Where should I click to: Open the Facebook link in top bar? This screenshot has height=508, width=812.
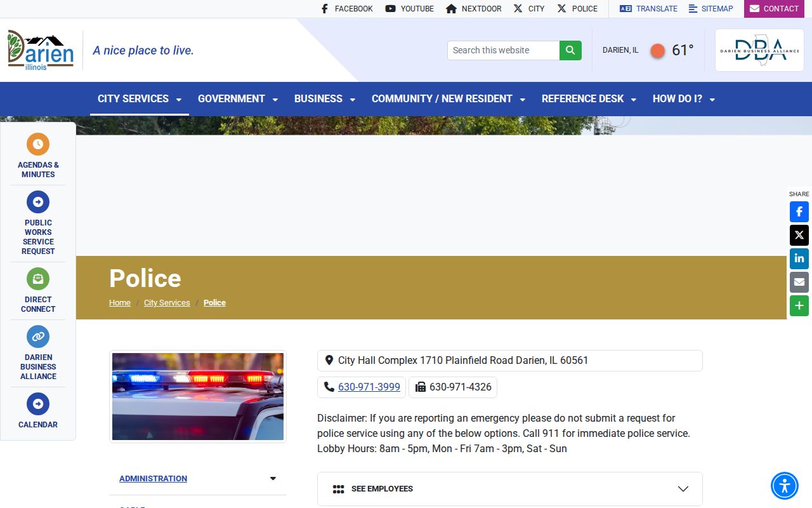(x=347, y=9)
